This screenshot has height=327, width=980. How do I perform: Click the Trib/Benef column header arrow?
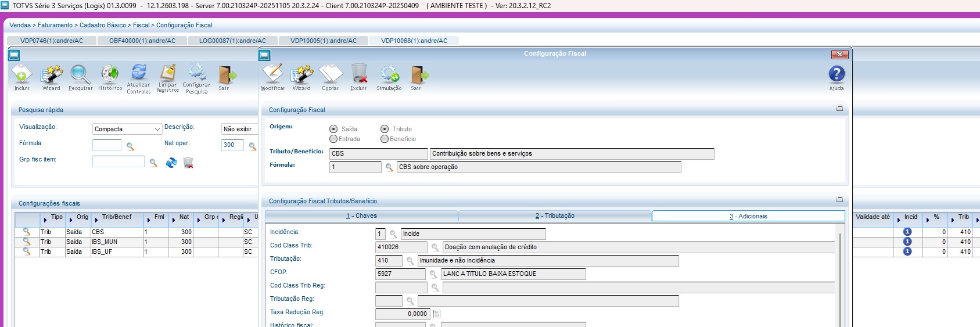[x=96, y=220]
